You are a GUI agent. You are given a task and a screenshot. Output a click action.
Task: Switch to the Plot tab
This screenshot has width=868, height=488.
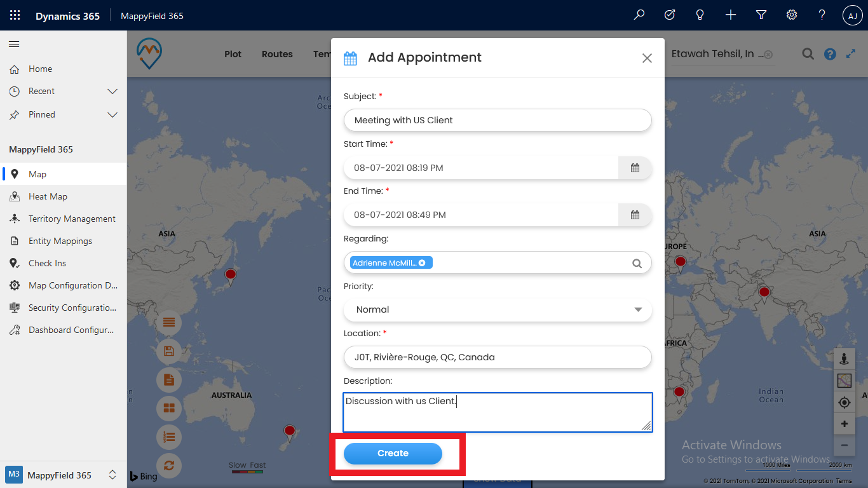pyautogui.click(x=233, y=54)
